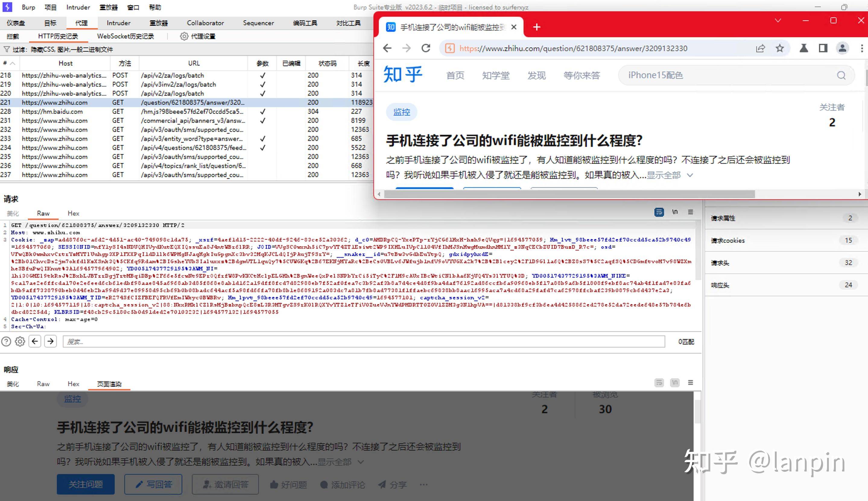The width and height of the screenshot is (868, 501).
Task: Select response Raw view tab
Action: point(43,384)
